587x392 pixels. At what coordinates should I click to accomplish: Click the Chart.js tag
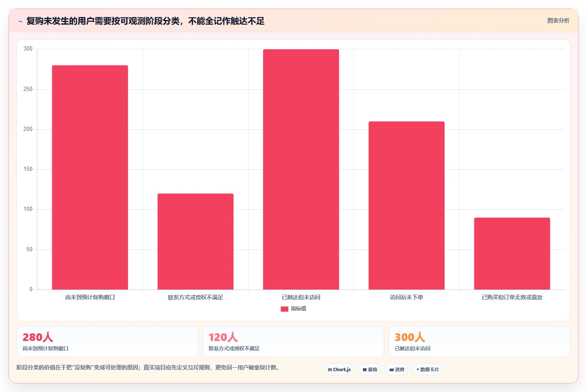click(x=339, y=369)
